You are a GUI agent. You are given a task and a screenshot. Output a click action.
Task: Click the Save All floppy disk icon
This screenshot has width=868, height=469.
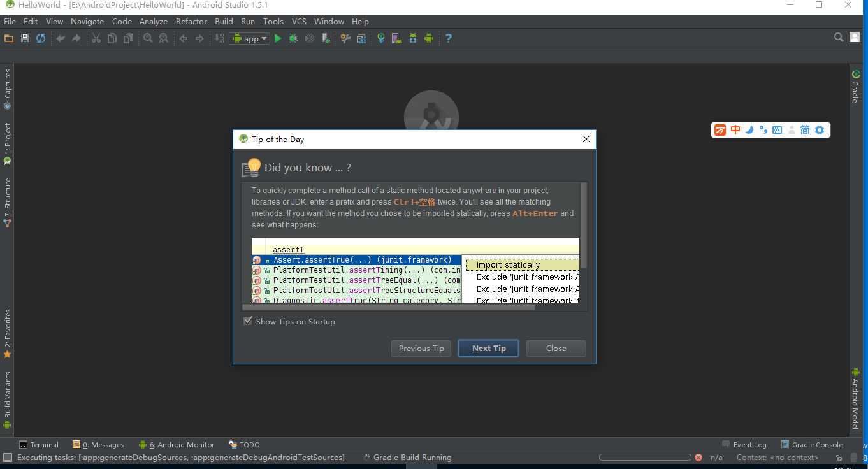pos(24,38)
